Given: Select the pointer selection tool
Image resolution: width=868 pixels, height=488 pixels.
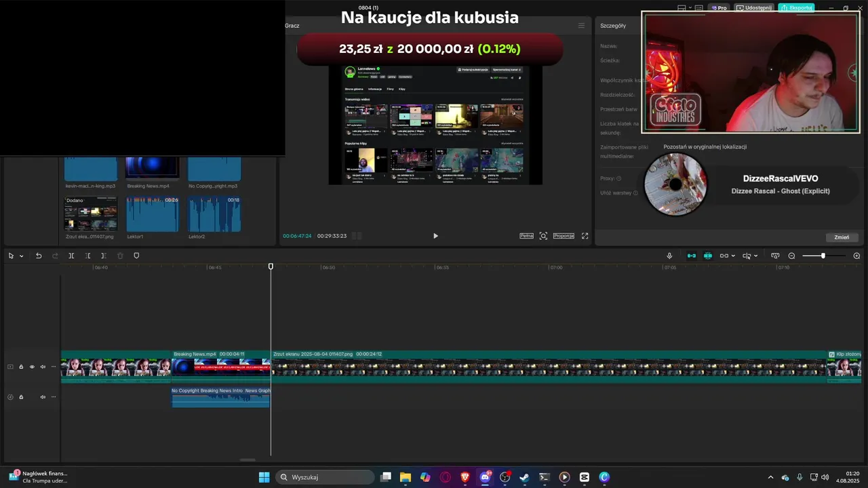Looking at the screenshot, I should [x=11, y=256].
